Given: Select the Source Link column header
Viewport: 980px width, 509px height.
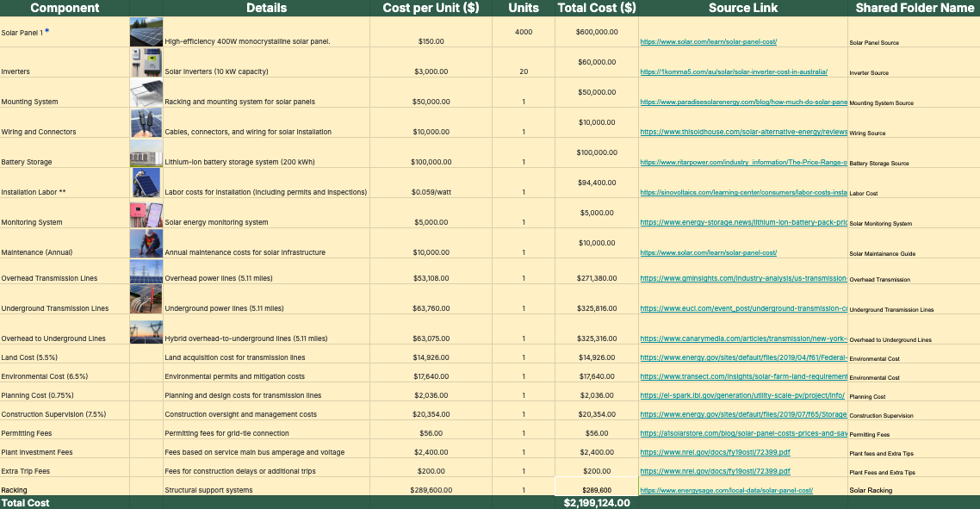Looking at the screenshot, I should coord(743,8).
